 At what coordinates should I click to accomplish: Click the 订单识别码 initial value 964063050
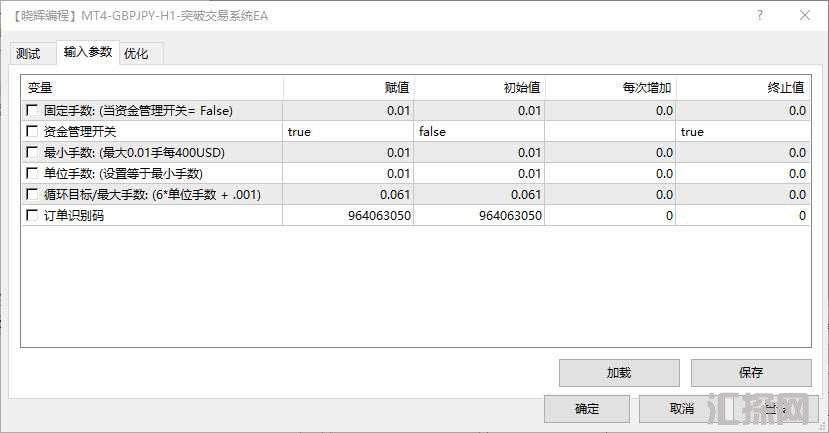[479, 216]
